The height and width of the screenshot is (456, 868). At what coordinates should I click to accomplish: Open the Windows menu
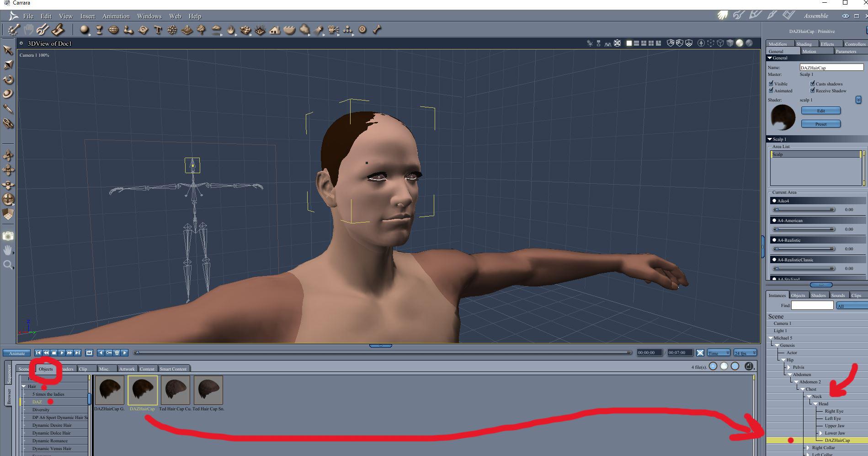click(149, 16)
